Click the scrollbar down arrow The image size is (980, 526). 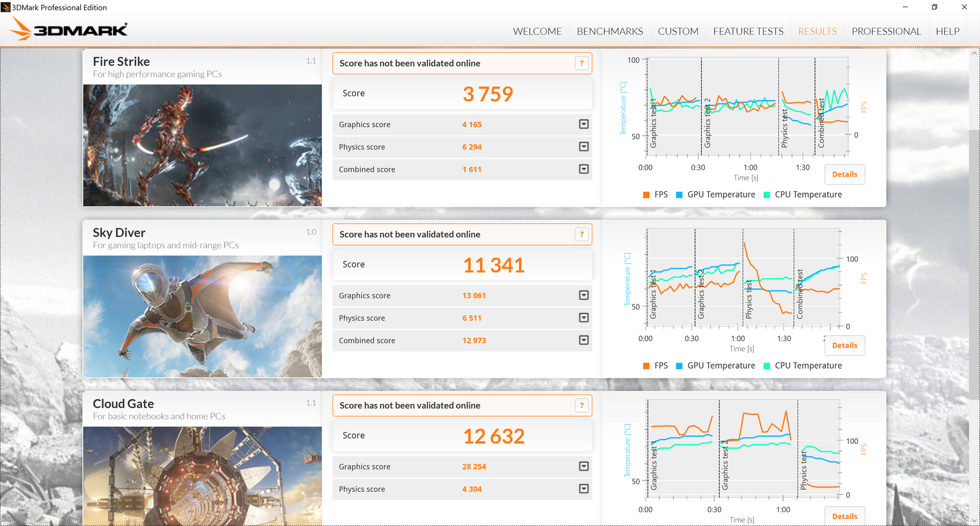click(974, 520)
